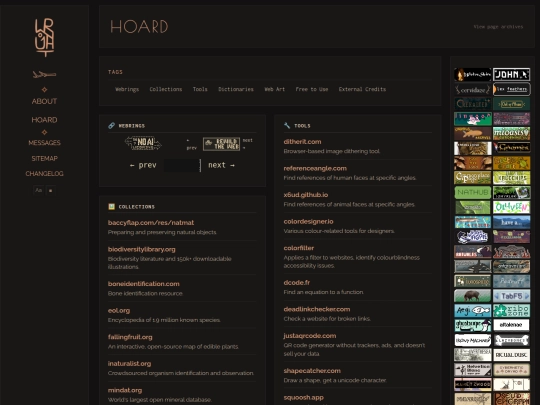
Task: Open inaturalist.org link
Action: point(129,363)
